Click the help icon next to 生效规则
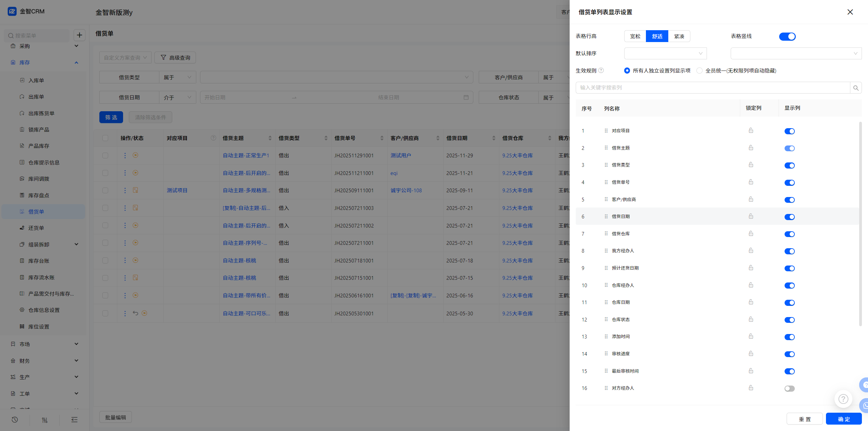The image size is (868, 431). [x=601, y=71]
